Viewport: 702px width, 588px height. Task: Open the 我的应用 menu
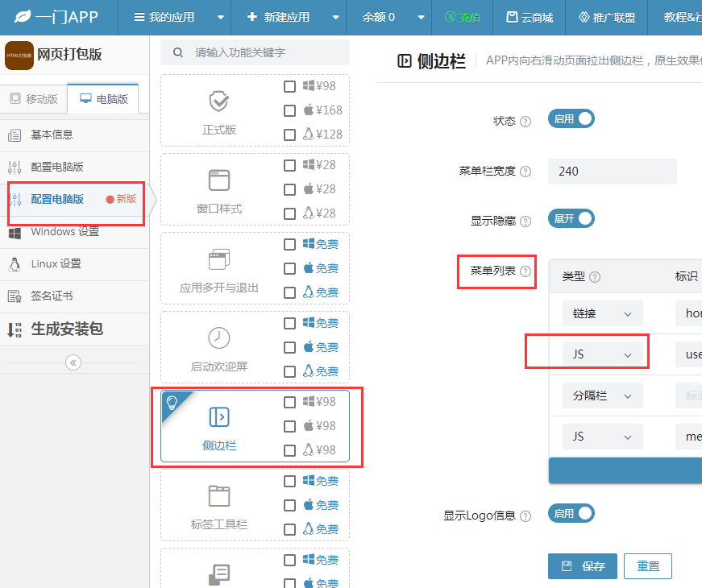[164, 18]
